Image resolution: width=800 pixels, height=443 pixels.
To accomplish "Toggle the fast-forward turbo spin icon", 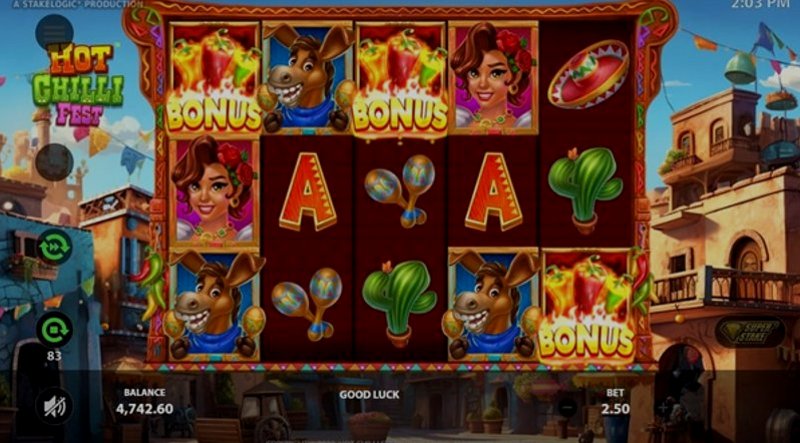I will [x=55, y=247].
